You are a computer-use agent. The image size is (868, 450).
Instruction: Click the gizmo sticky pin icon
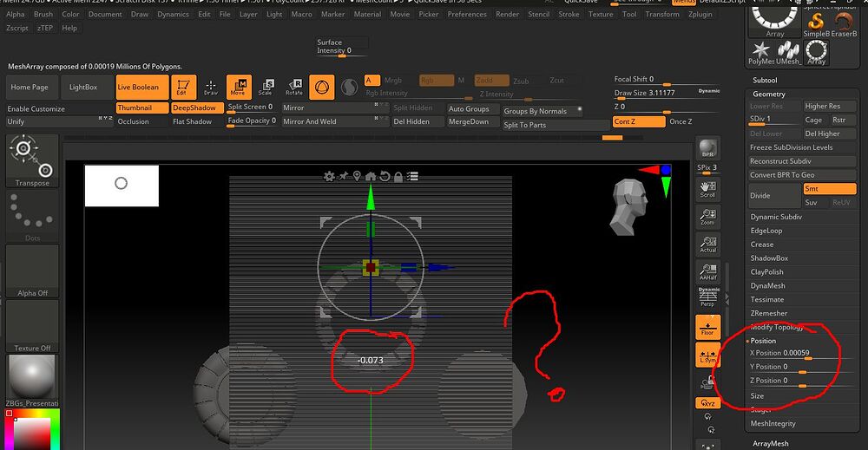pyautogui.click(x=343, y=176)
